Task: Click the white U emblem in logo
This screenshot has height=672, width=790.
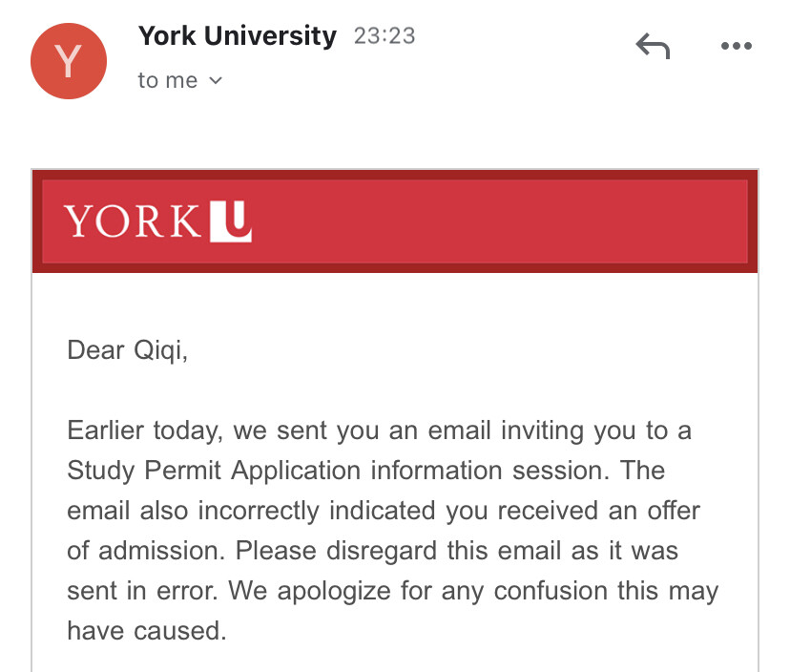Action: click(230, 221)
